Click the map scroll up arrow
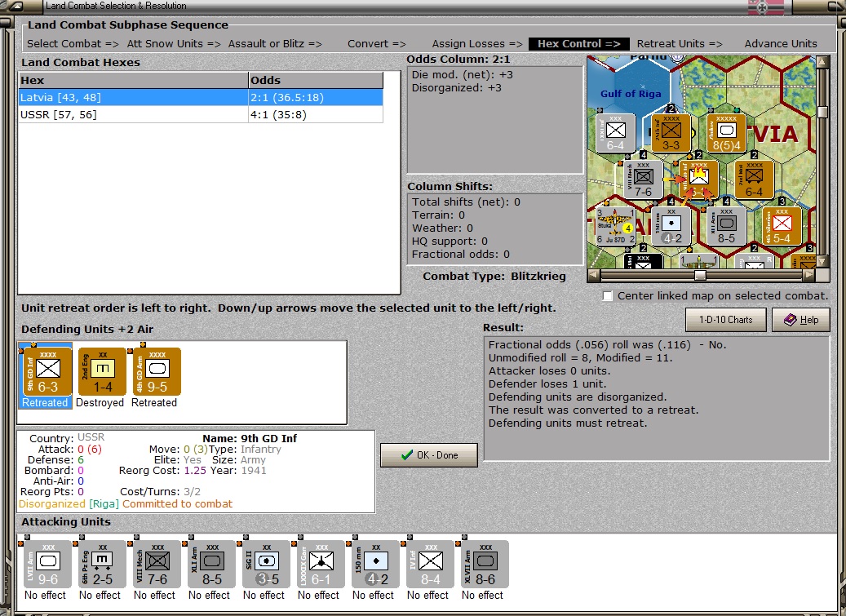The image size is (846, 616). (822, 61)
